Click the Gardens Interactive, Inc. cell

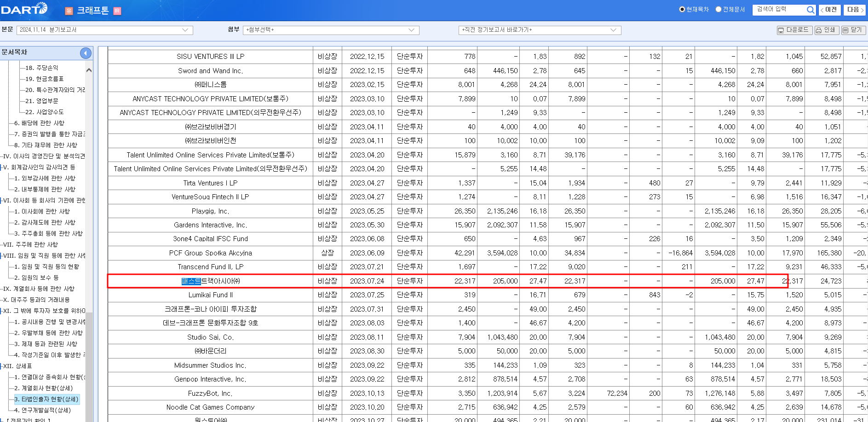[x=210, y=225]
